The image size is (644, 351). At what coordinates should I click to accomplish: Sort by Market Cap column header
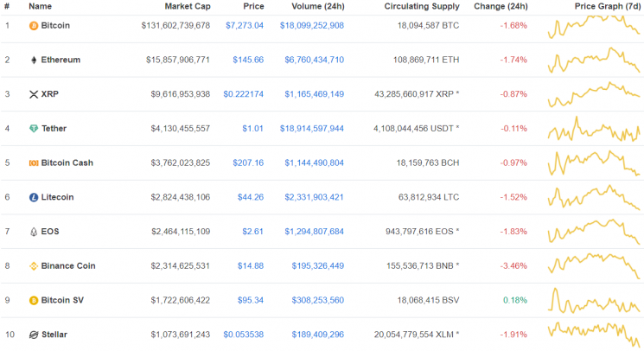click(x=188, y=6)
